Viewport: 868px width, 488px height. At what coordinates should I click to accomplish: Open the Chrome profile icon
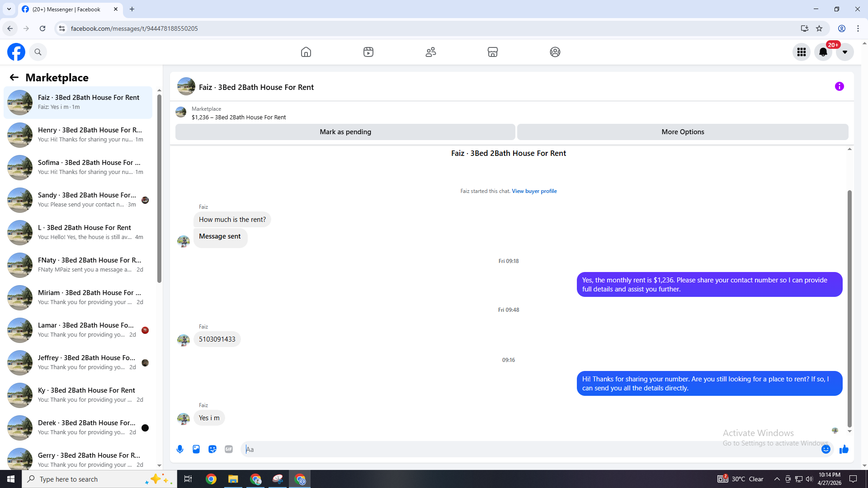coord(842,28)
